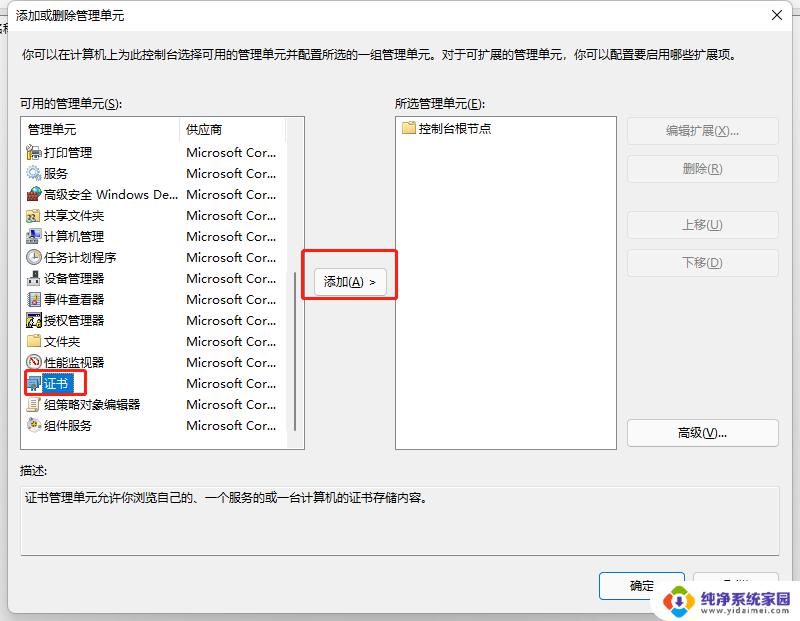Click the 删除(R) button
Viewport: 800px width, 621px height.
coord(703,168)
